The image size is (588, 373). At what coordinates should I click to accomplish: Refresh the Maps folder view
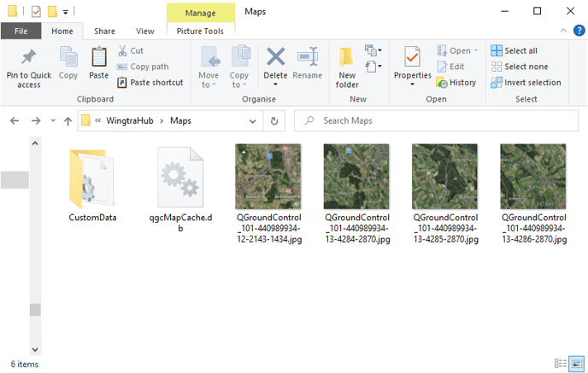coord(274,121)
